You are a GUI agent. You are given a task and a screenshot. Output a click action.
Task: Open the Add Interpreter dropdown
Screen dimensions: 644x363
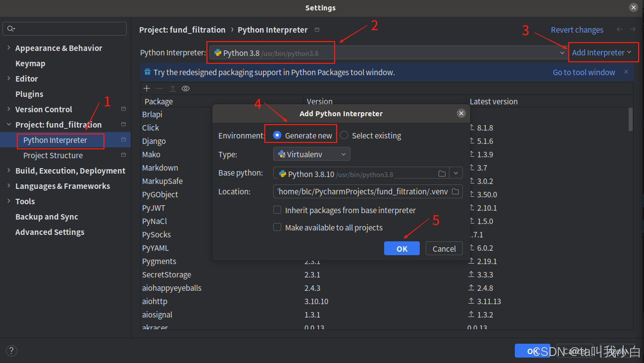pos(601,52)
